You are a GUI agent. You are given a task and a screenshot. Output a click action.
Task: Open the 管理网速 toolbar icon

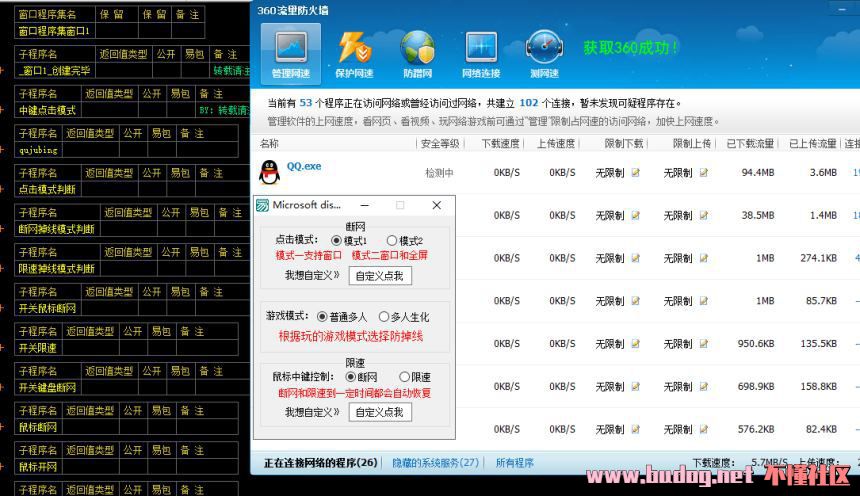(x=290, y=52)
